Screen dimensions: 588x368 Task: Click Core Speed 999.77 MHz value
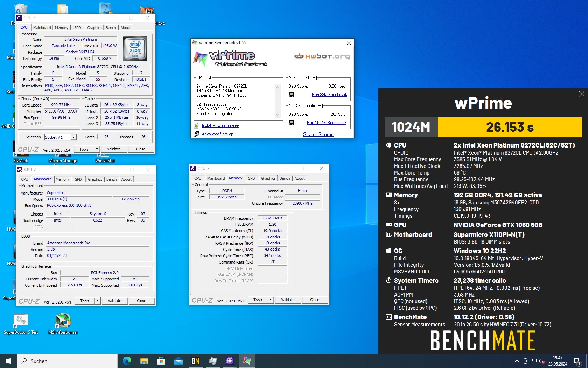click(62, 105)
